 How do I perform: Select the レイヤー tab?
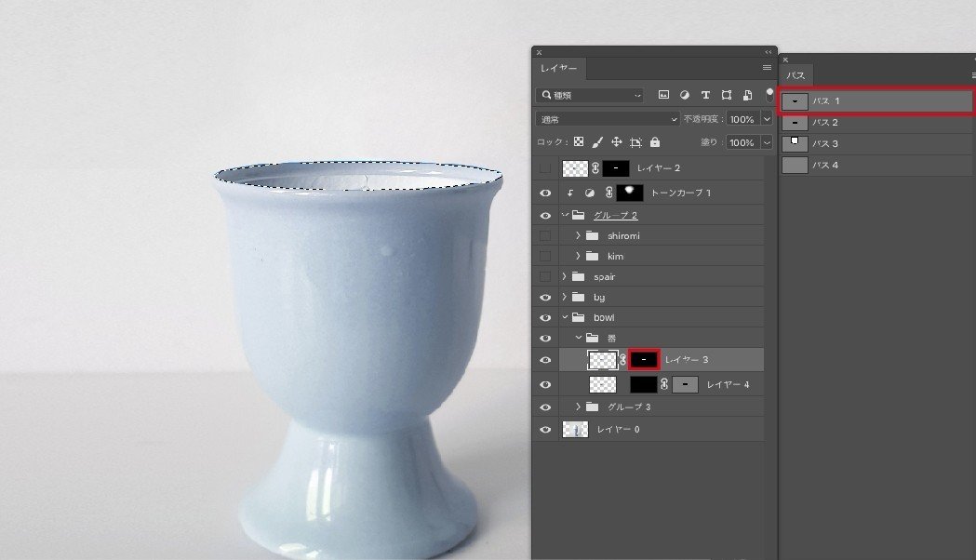coord(559,69)
